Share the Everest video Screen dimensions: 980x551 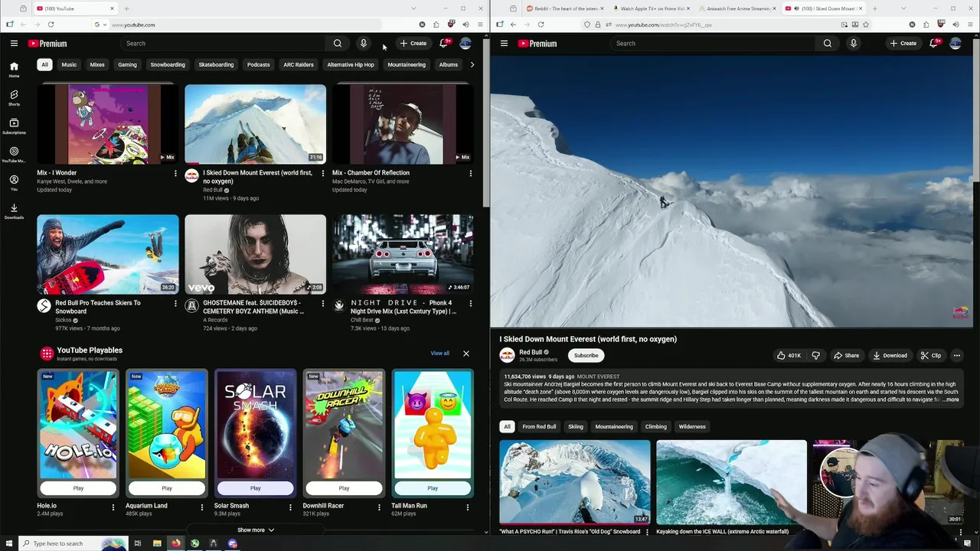[846, 355]
